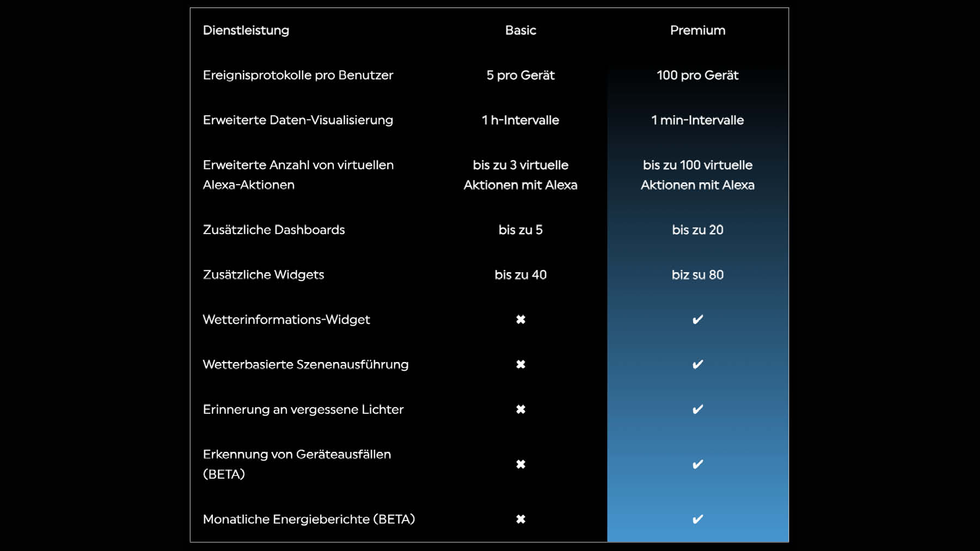Click the Basic cross for Wetterbasierte Szenenausführung
The image size is (980, 551).
(520, 364)
